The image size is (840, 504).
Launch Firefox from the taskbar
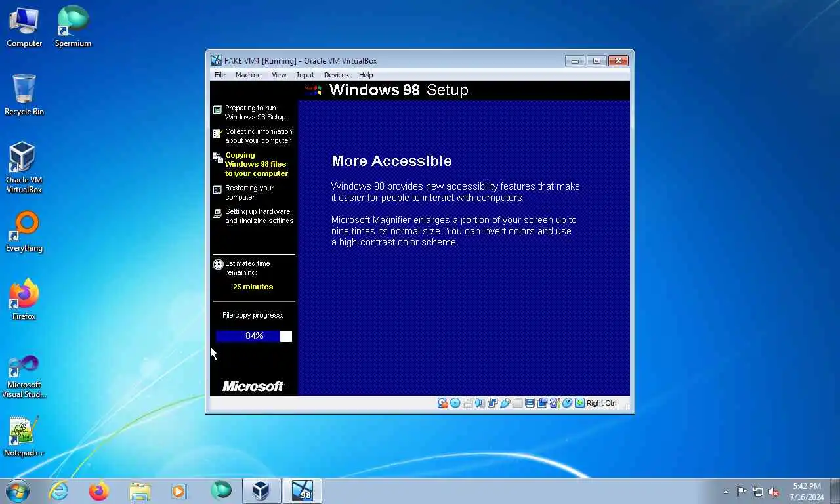pos(99,491)
